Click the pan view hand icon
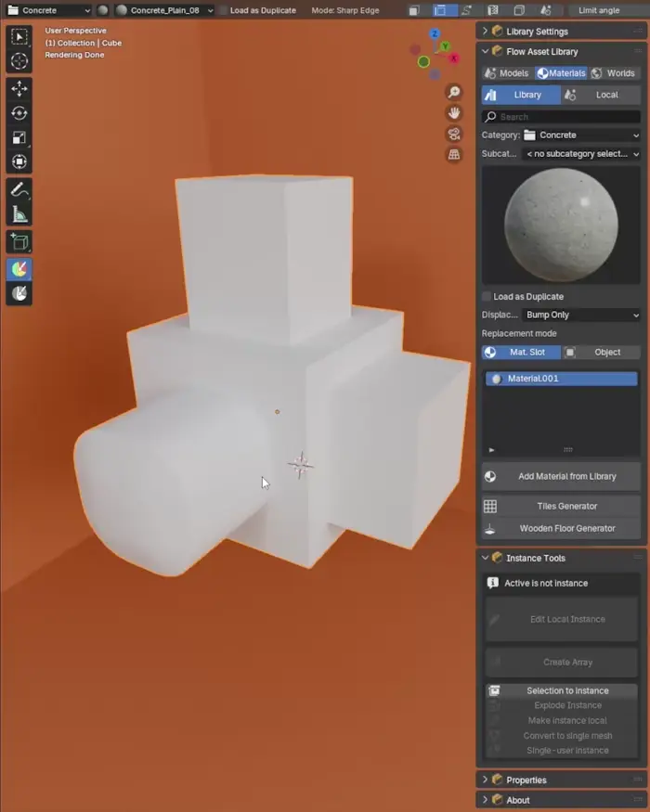The width and height of the screenshot is (650, 812). coord(454,113)
